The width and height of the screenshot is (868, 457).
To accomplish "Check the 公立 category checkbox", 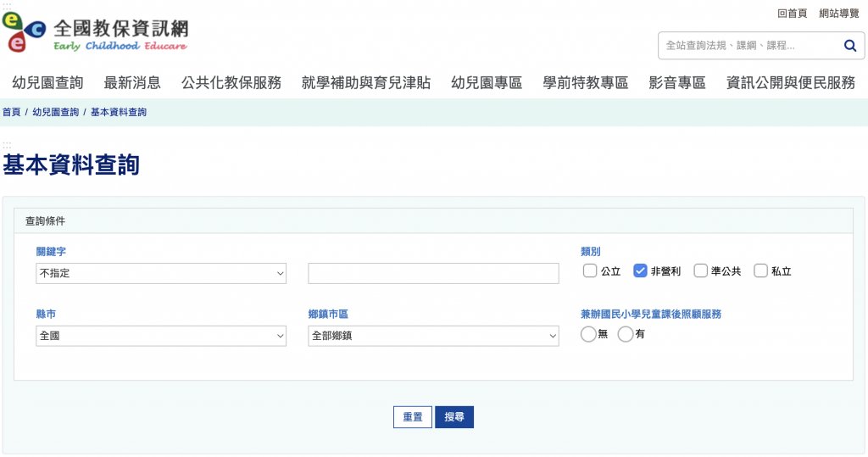I will point(590,270).
